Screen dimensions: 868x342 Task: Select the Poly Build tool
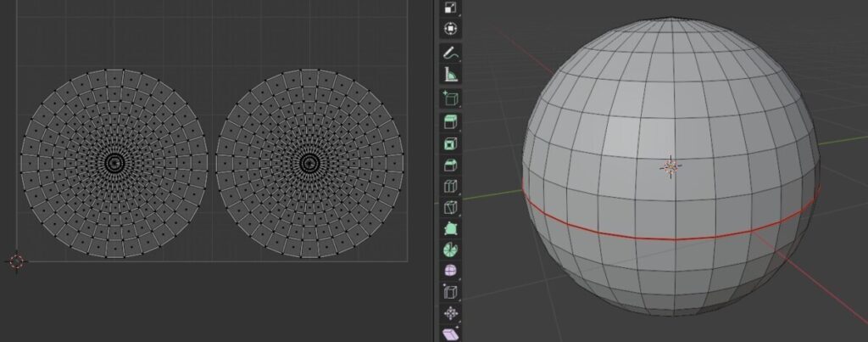click(x=451, y=228)
